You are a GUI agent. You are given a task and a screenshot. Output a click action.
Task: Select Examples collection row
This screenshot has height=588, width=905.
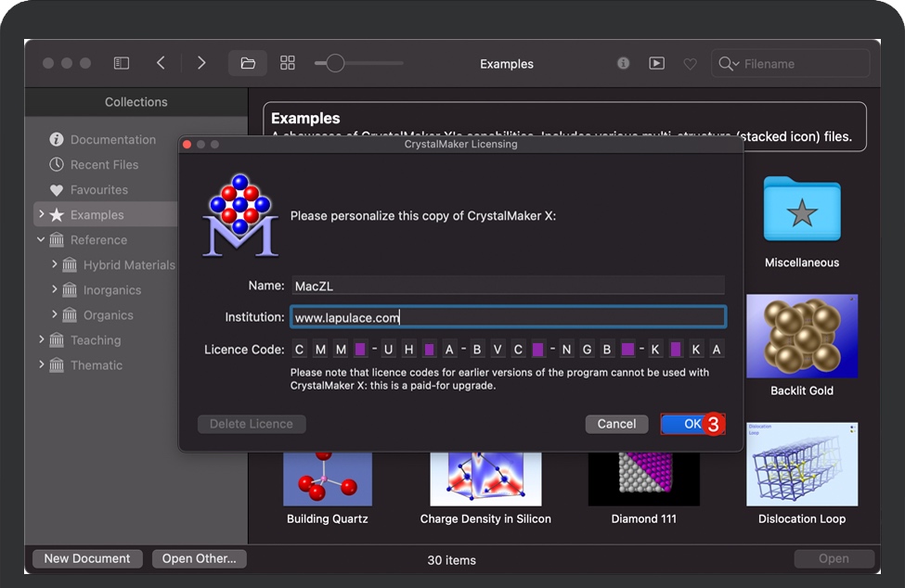(x=106, y=214)
